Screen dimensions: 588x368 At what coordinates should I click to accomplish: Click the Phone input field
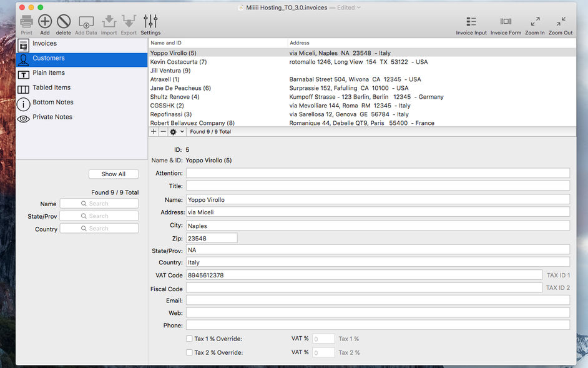378,325
